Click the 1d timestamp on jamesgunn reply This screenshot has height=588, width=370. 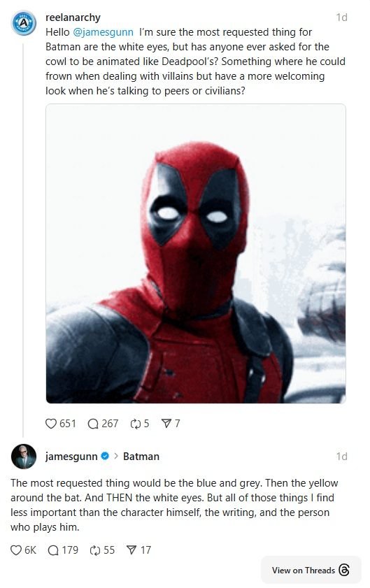341,457
